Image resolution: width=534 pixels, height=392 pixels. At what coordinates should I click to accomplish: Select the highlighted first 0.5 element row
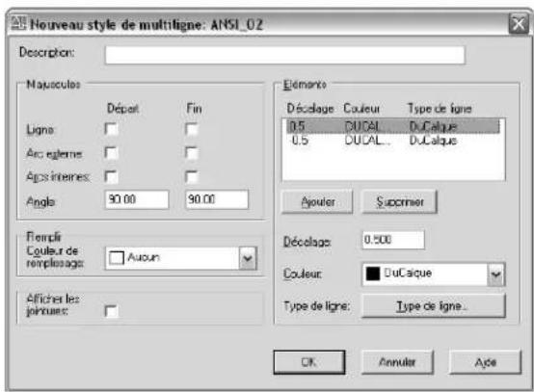click(x=393, y=126)
